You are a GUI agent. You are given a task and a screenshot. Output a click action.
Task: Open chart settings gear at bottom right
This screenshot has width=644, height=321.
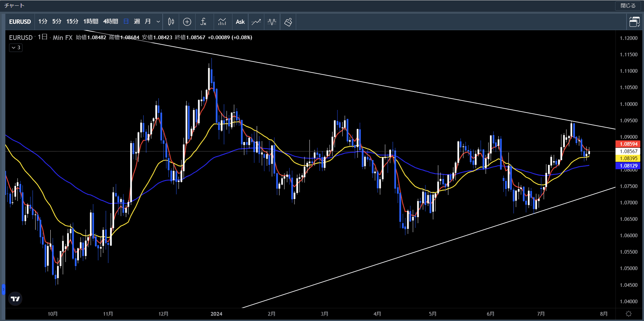[x=629, y=314]
